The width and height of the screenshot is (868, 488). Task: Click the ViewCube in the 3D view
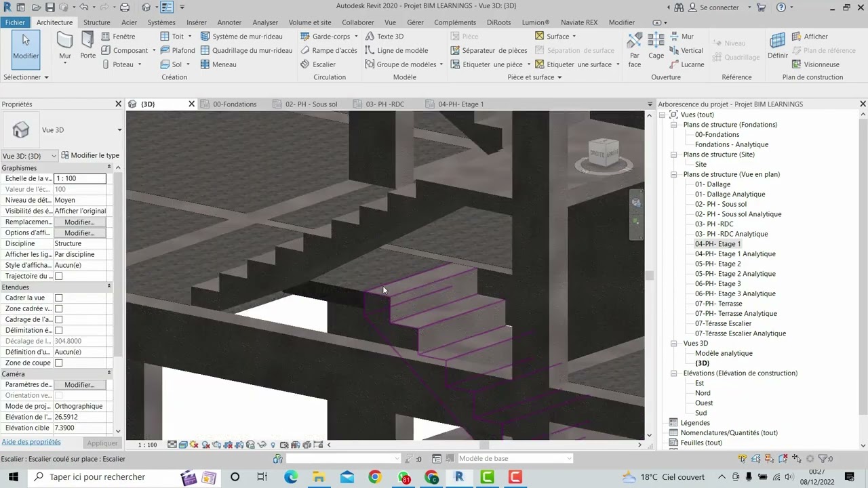coord(604,155)
